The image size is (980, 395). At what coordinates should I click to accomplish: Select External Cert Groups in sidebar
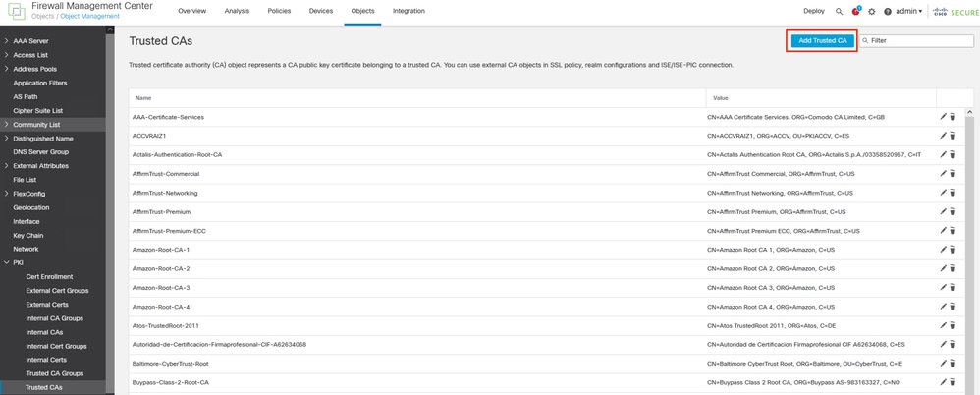[x=57, y=291]
